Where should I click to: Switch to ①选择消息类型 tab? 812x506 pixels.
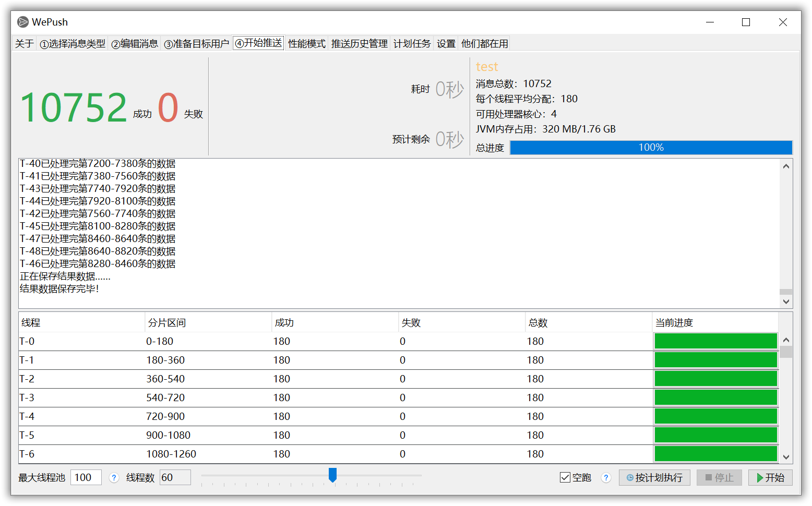73,44
